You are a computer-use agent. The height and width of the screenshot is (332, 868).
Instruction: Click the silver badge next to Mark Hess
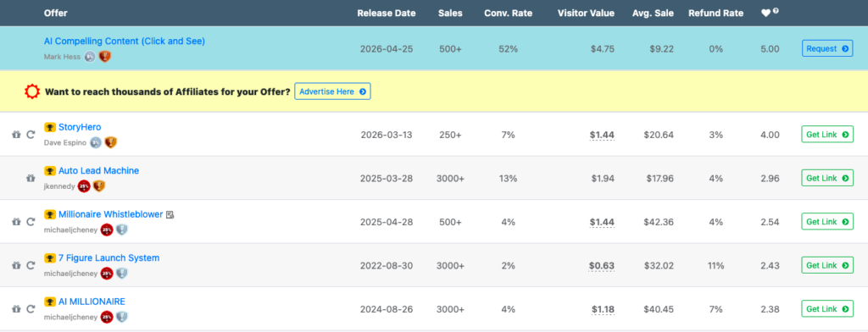point(90,57)
